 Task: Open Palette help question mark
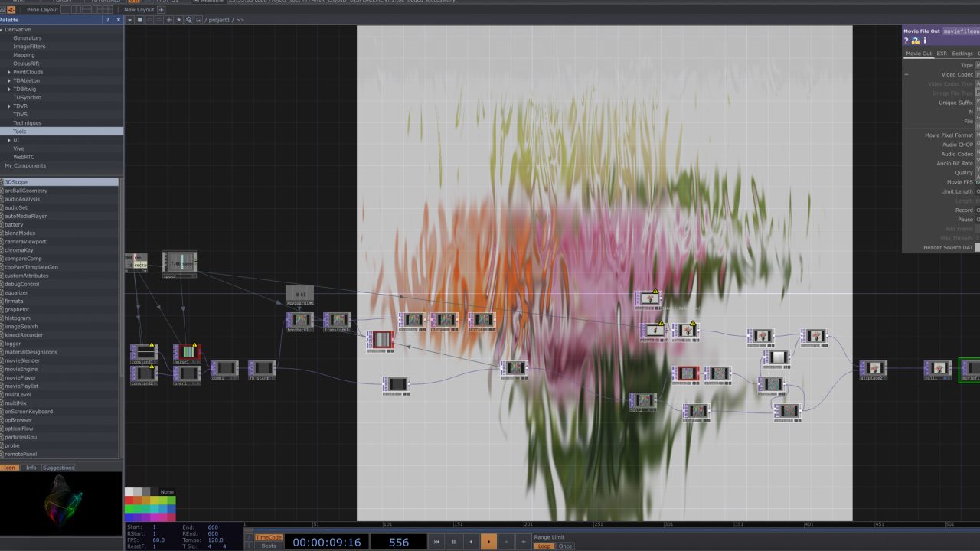click(x=108, y=20)
